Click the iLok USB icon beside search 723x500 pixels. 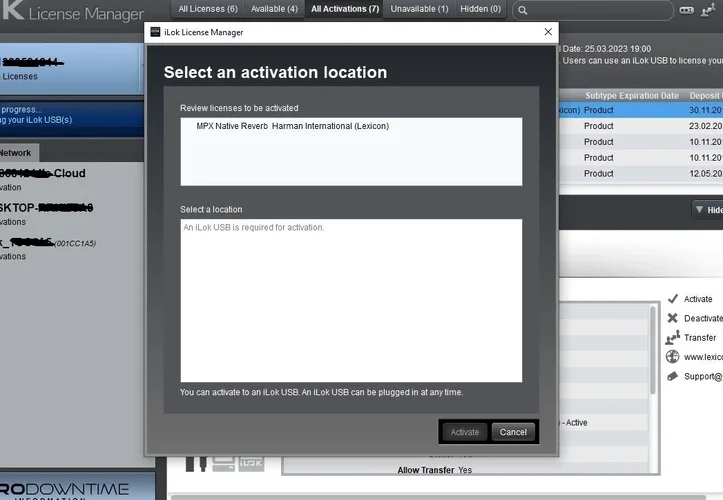(x=686, y=10)
